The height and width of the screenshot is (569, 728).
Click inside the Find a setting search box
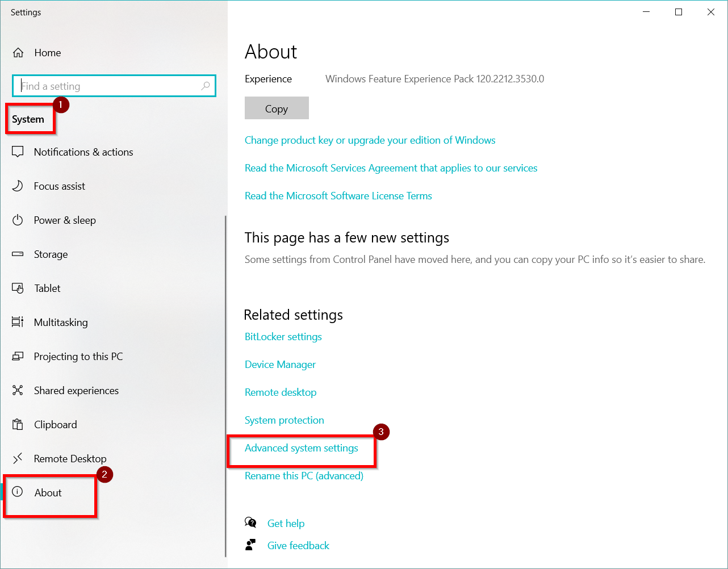pos(114,86)
